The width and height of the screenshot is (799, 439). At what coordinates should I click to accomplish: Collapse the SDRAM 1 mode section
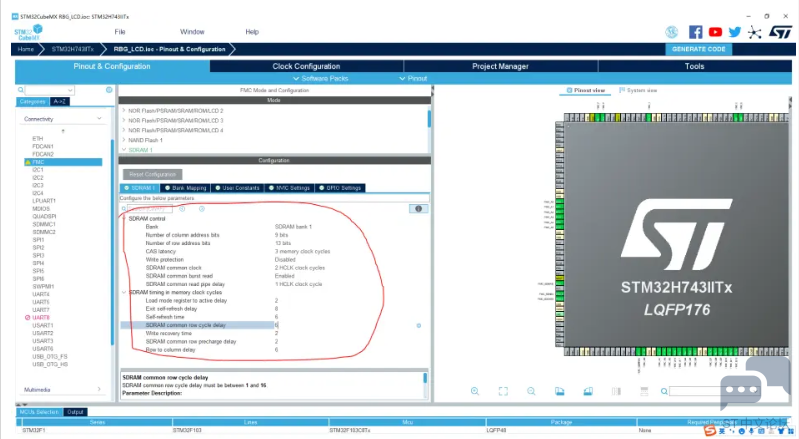(x=123, y=150)
